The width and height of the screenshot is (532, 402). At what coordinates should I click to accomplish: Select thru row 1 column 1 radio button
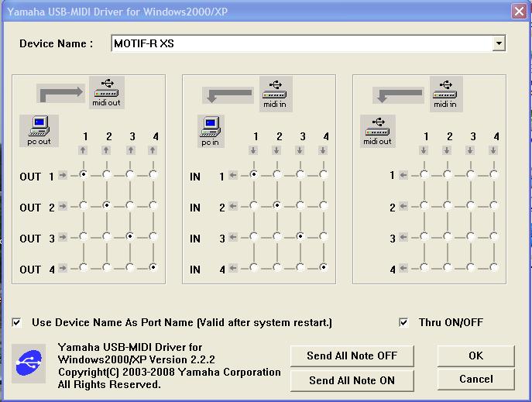[x=424, y=175]
